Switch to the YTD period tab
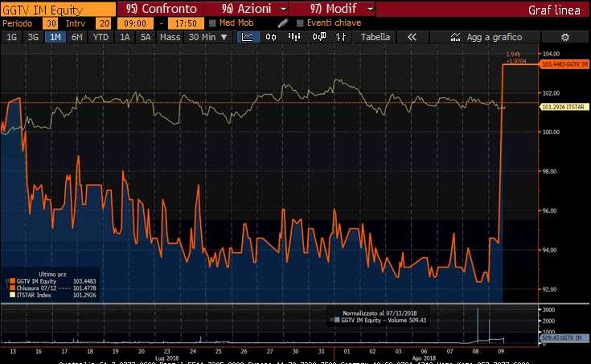Viewport: 591px width, 364px height. (101, 37)
